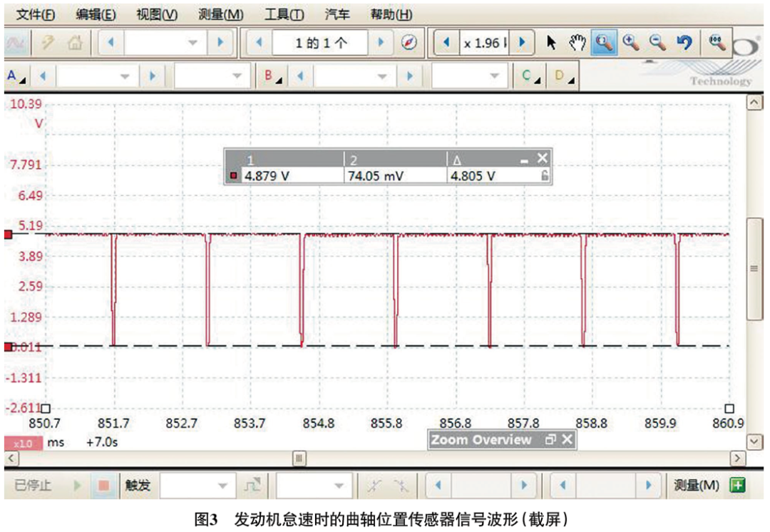This screenshot has height=532, width=770.
Task: Go to previous waveform buffer beside 1 的 1 个
Action: [260, 43]
